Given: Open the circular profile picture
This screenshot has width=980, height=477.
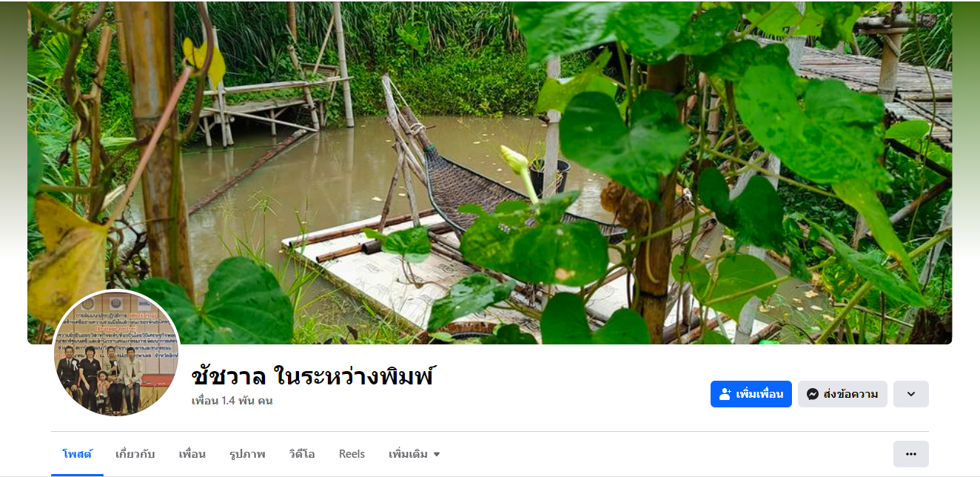Looking at the screenshot, I should pos(117,353).
